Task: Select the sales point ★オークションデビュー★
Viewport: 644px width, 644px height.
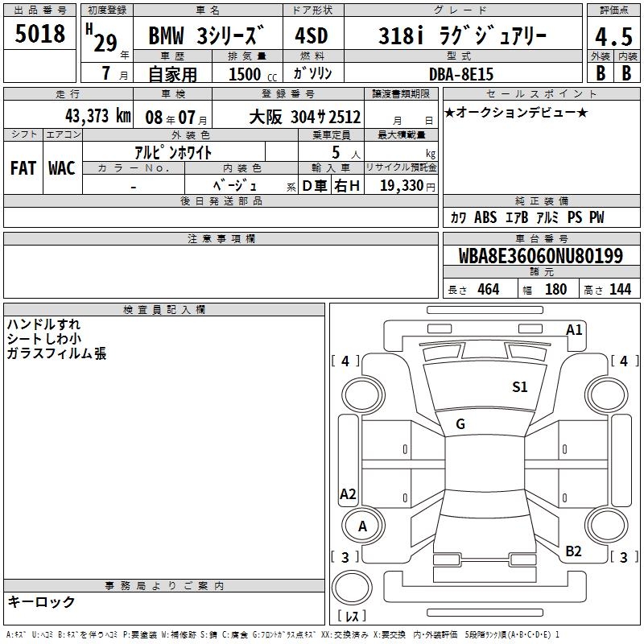Action: pyautogui.click(x=516, y=112)
